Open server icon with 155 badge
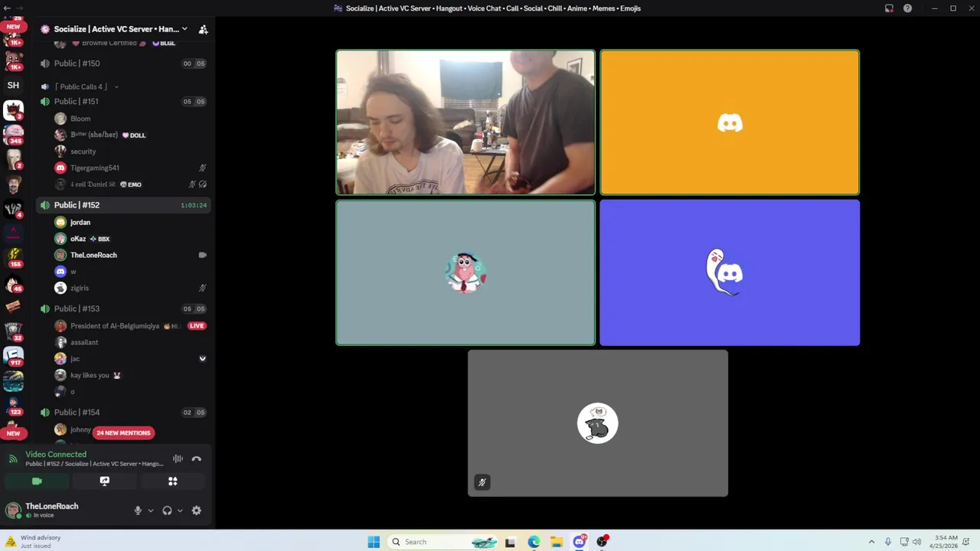 13,258
